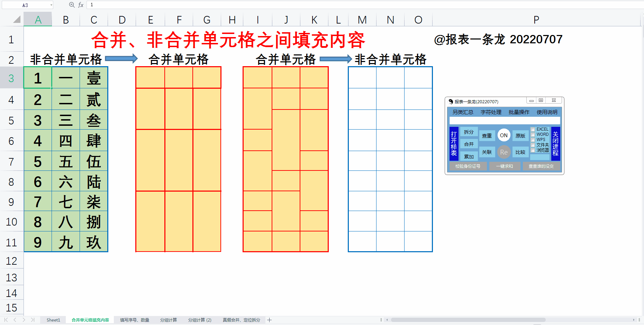Click the 原版 button
644x325 pixels.
[x=520, y=135]
